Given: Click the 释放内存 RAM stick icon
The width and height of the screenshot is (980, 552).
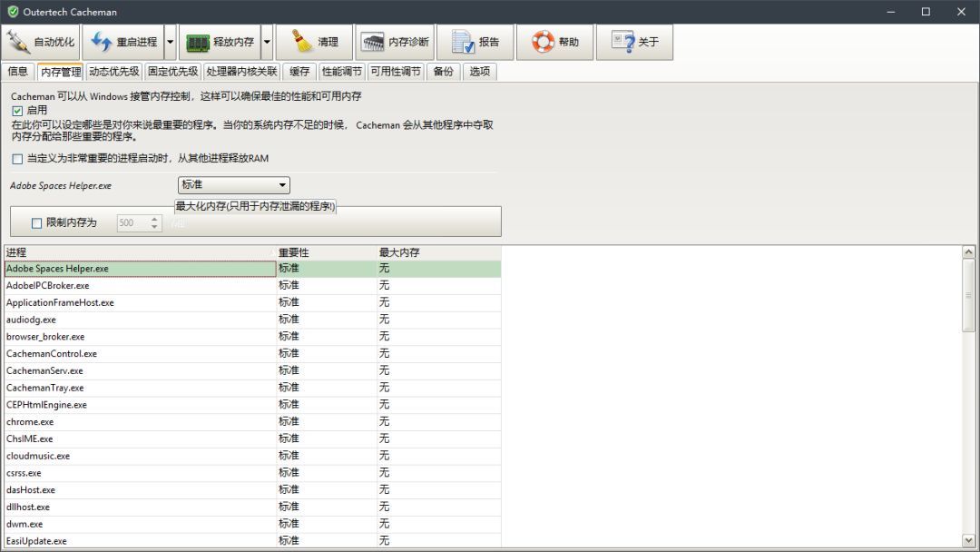Looking at the screenshot, I should pyautogui.click(x=196, y=41).
